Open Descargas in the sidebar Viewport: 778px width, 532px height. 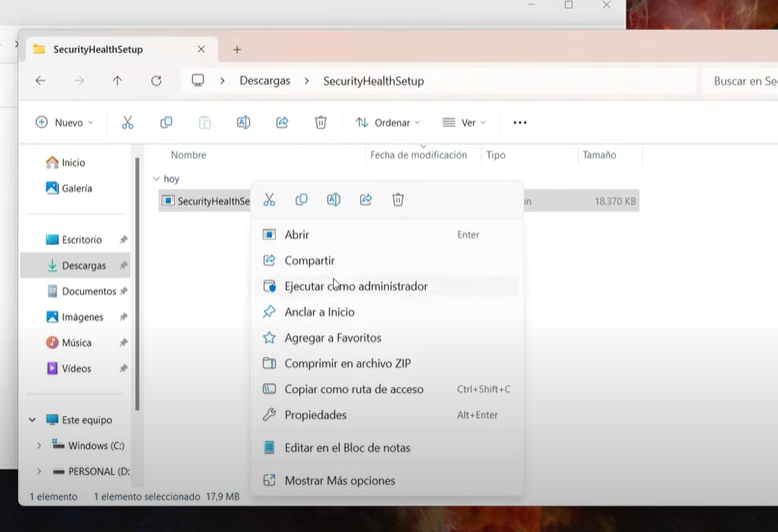[x=75, y=266]
